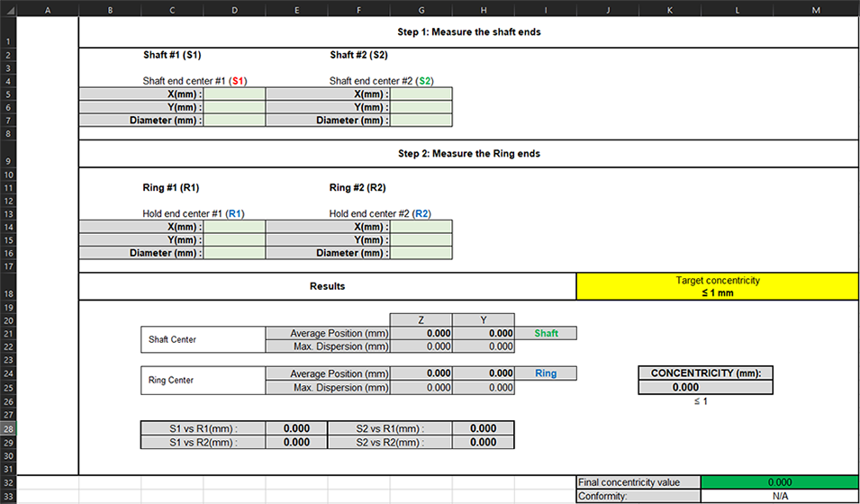Image resolution: width=860 pixels, height=504 pixels.
Task: Click the Shaft #2 Diameter input cell
Action: point(421,120)
